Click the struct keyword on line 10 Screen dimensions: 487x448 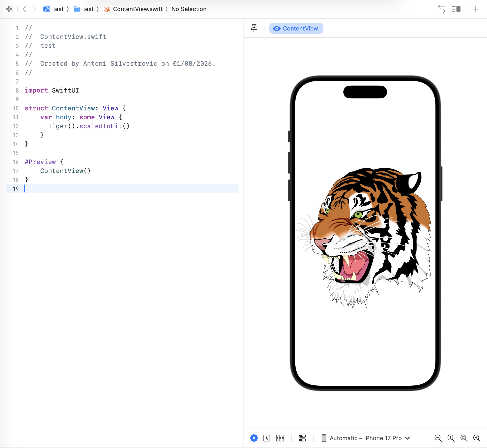point(36,108)
